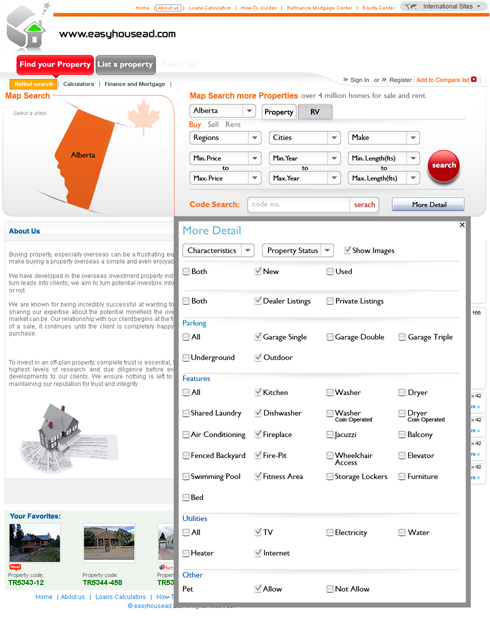
Task: Open the Make dropdown
Action: point(384,138)
